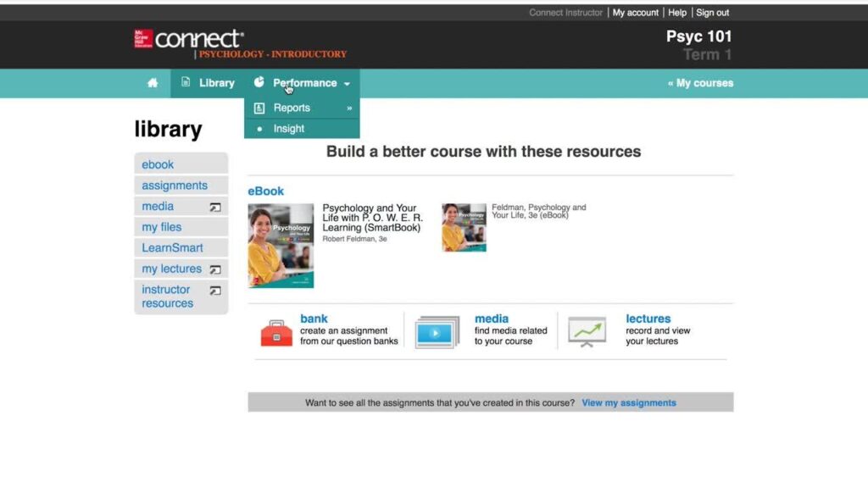Select Insight from the Performance menu
The image size is (868, 488).
click(x=288, y=129)
